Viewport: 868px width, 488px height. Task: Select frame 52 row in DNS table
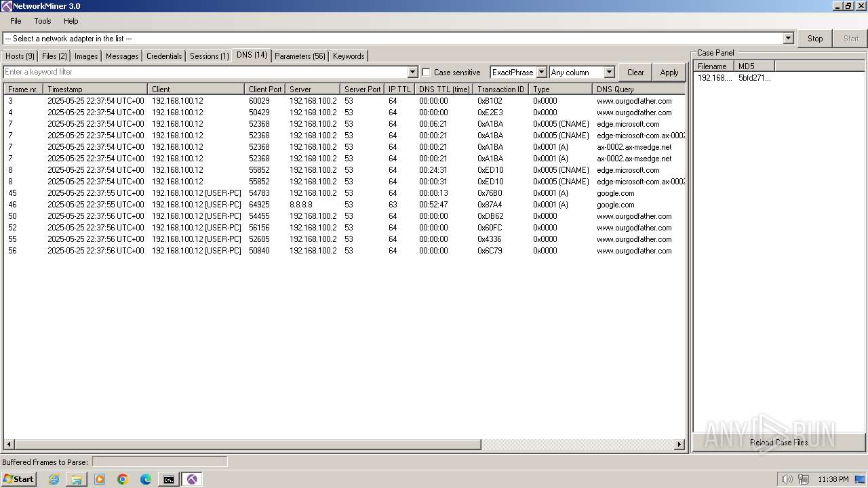(344, 228)
